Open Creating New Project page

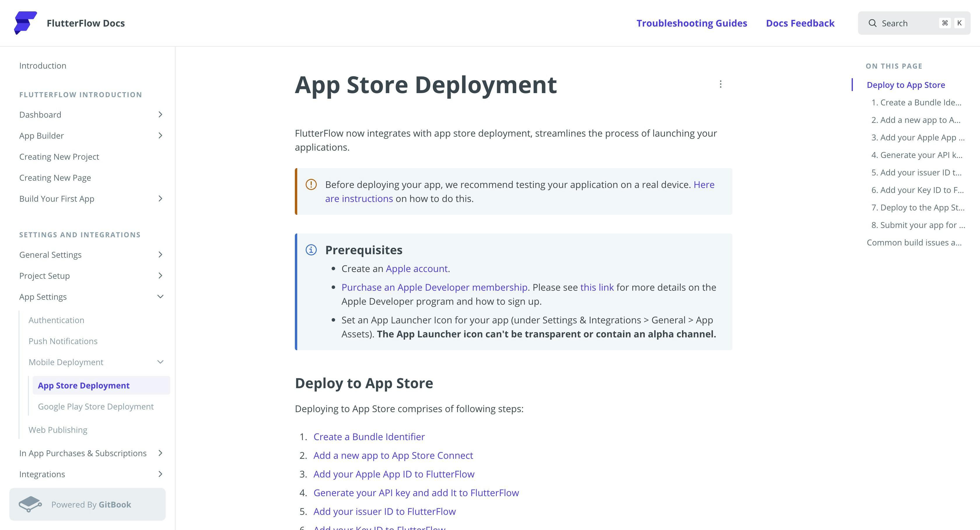point(59,157)
